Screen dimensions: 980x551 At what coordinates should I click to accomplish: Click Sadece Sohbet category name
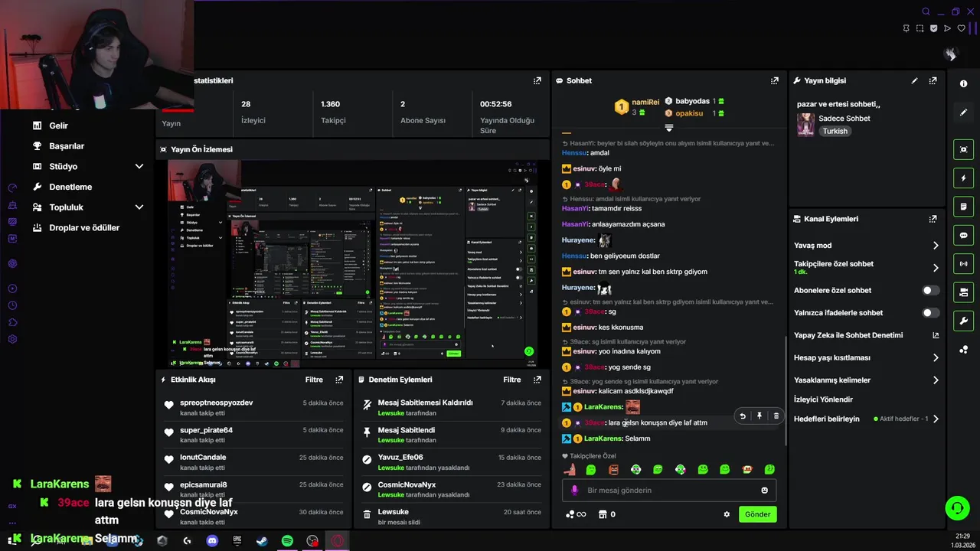click(x=844, y=119)
